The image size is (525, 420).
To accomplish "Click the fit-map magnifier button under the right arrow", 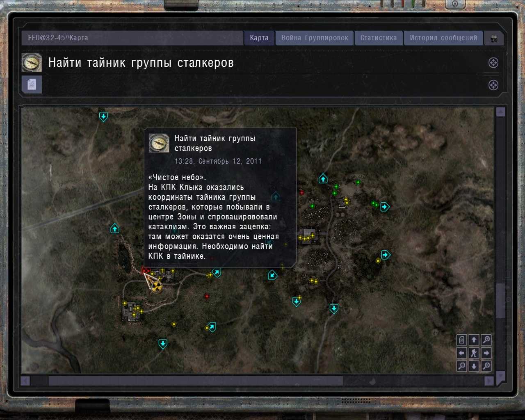I will click(486, 366).
